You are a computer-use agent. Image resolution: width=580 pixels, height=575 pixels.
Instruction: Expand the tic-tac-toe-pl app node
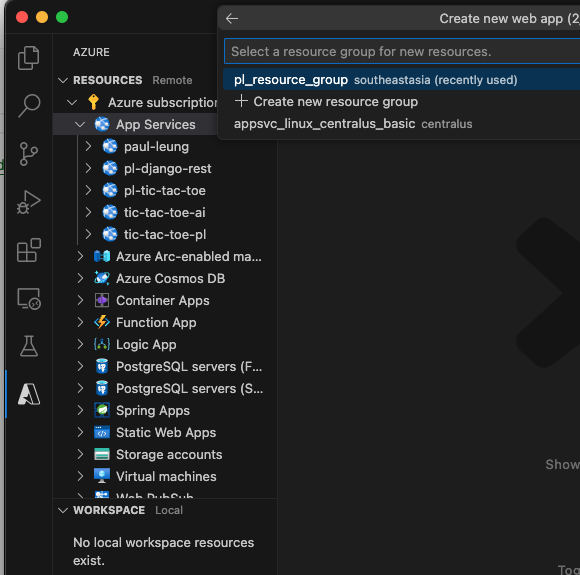point(88,234)
